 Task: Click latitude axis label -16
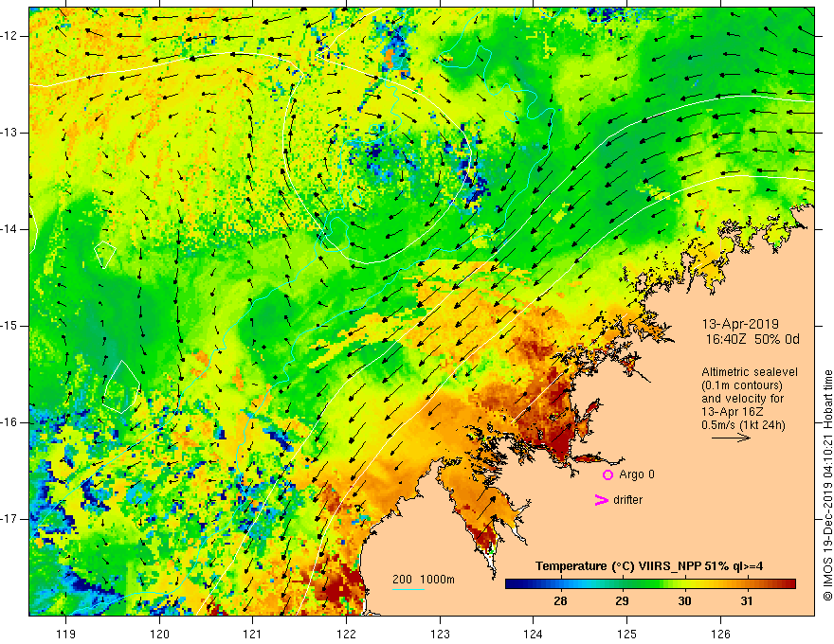[10, 422]
